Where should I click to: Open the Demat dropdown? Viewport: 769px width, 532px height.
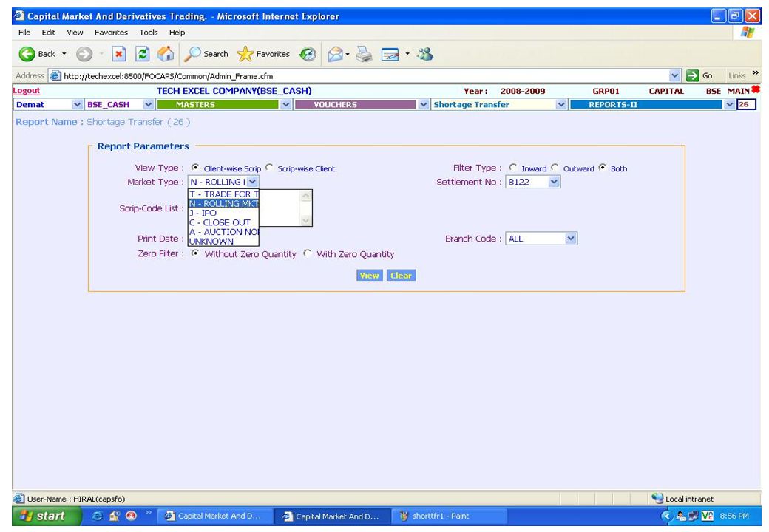point(47,104)
